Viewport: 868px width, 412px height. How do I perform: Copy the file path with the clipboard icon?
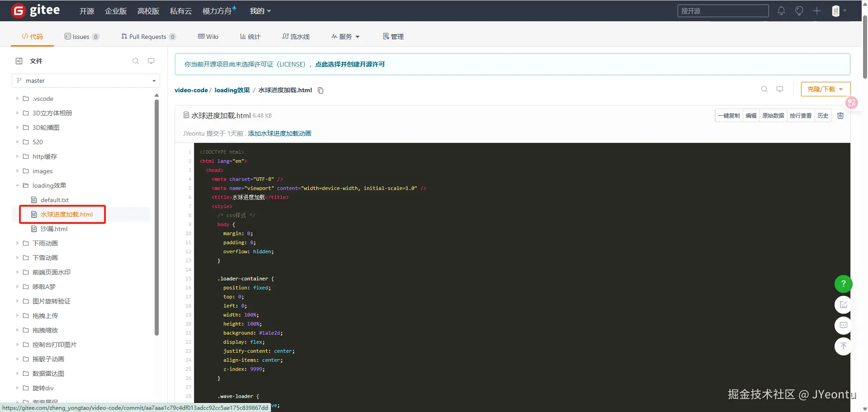pyautogui.click(x=321, y=90)
